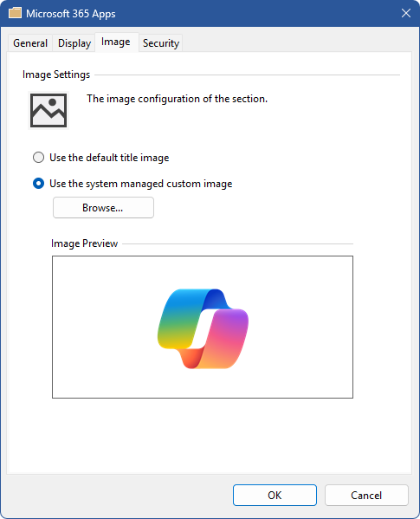Click the Microsoft 365 Apps window title
Screen dimensions: 420x519
[71, 14]
